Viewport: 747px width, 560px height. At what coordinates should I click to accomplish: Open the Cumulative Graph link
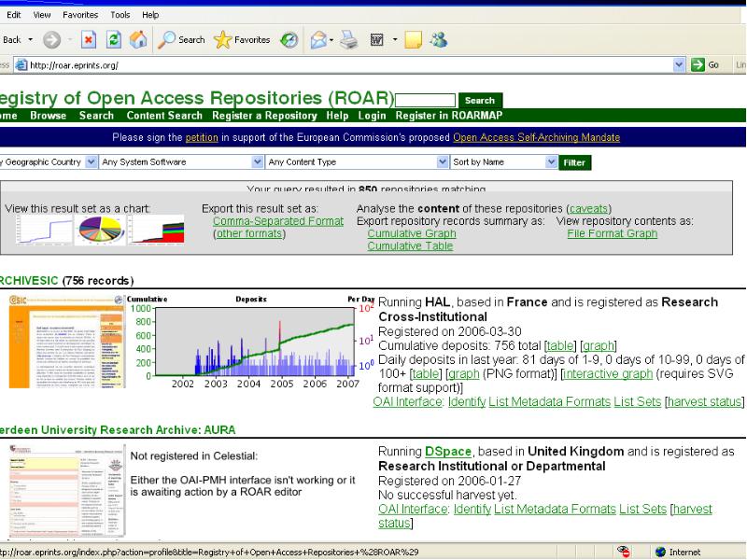click(x=412, y=234)
